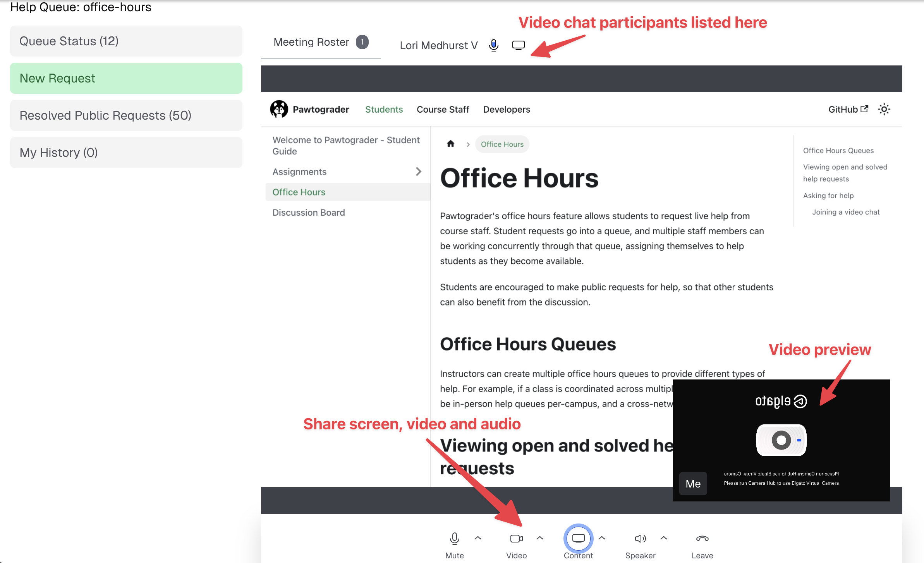Toggle light/dark theme sun icon
Image resolution: width=924 pixels, height=563 pixels.
(884, 109)
